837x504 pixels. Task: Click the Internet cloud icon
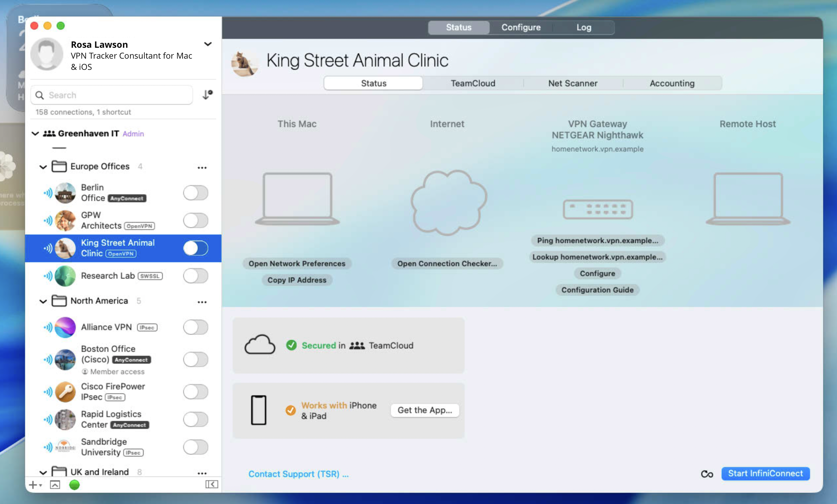click(x=448, y=203)
